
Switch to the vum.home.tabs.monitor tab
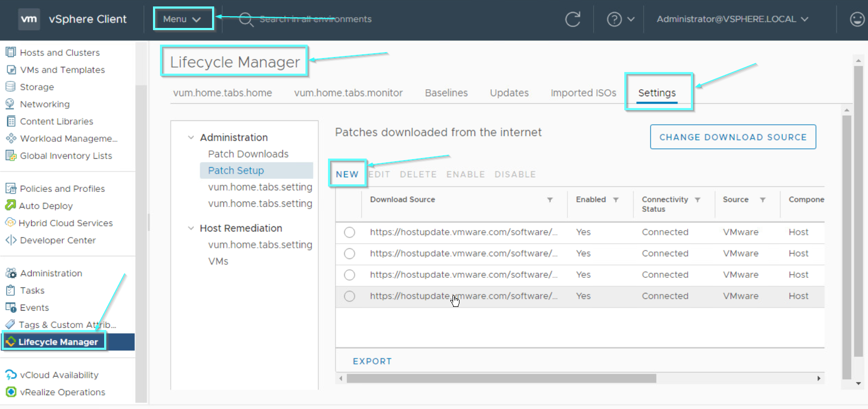[348, 93]
